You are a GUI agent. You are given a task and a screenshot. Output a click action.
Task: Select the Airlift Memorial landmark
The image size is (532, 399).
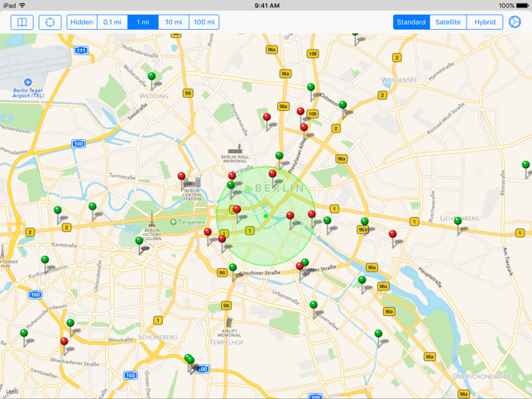coord(230,323)
